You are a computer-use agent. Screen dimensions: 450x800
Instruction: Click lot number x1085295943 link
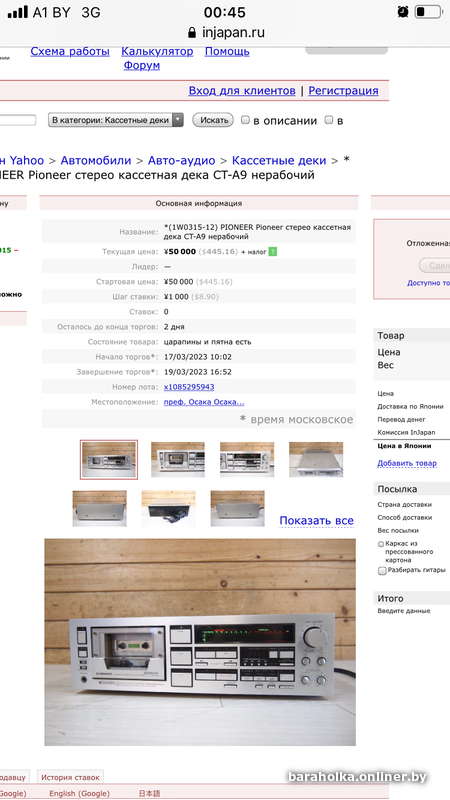click(189, 387)
